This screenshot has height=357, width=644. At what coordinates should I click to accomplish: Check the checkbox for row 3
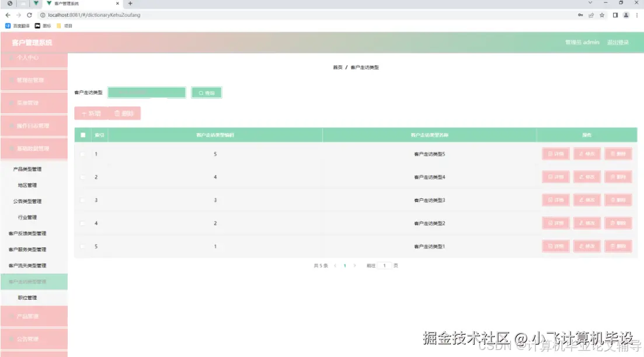83,200
